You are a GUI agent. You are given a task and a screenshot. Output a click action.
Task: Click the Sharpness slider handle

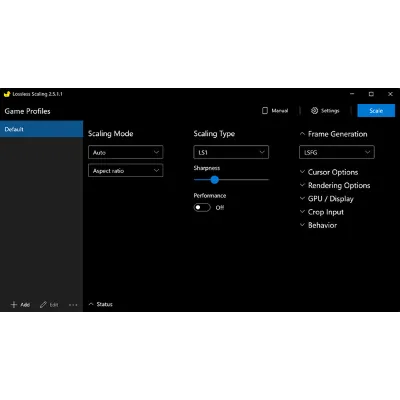pyautogui.click(x=215, y=180)
